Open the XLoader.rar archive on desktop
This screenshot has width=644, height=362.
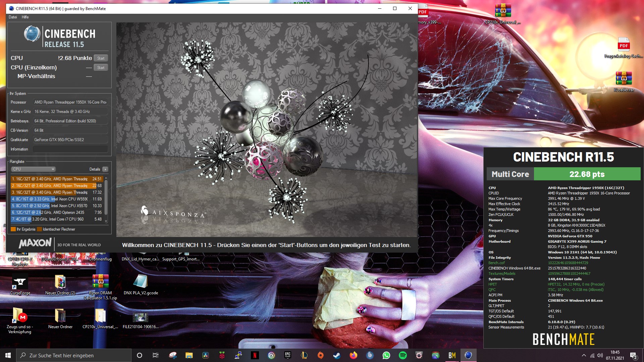(624, 81)
